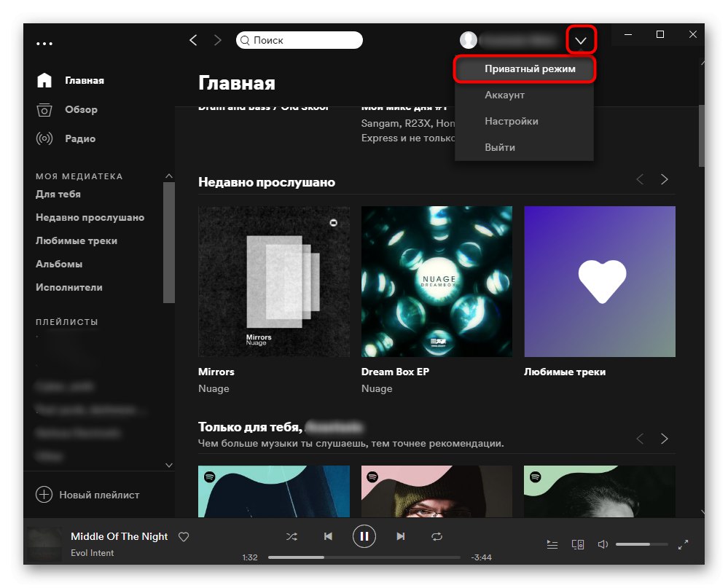The image size is (728, 588).
Task: Click the Dream Box EP title
Action: pyautogui.click(x=395, y=372)
